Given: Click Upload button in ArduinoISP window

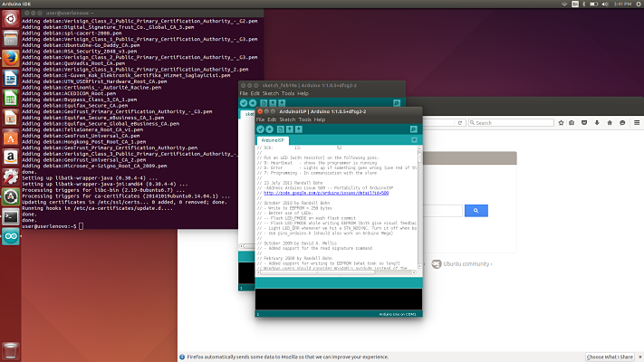Looking at the screenshot, I should coord(269,129).
